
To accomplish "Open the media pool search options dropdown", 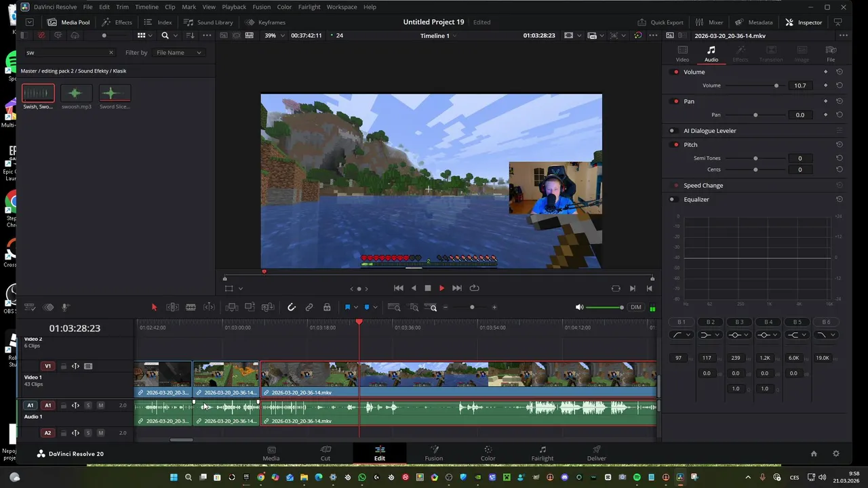I will point(175,35).
